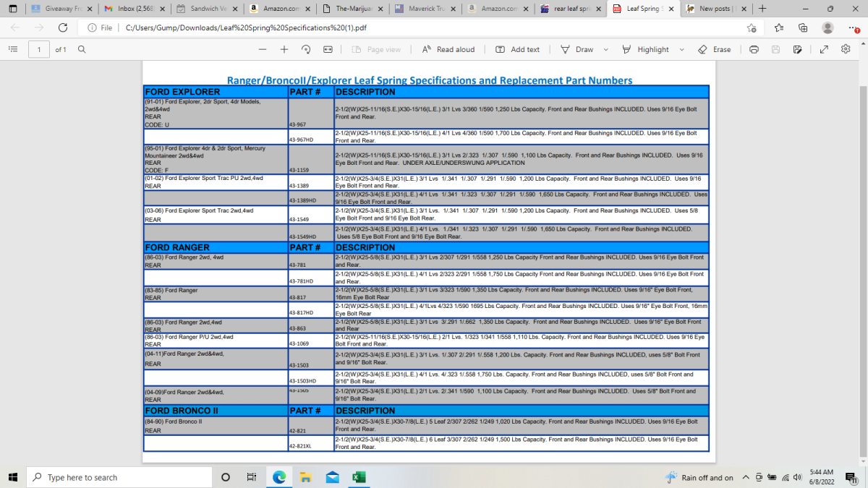Click the Windows taskbar search box

pyautogui.click(x=119, y=477)
